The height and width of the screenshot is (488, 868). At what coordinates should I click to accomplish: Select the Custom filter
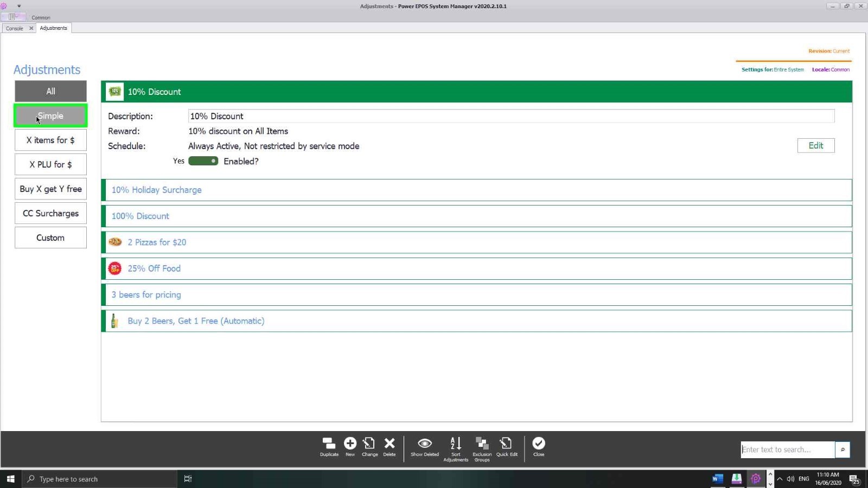pyautogui.click(x=50, y=237)
